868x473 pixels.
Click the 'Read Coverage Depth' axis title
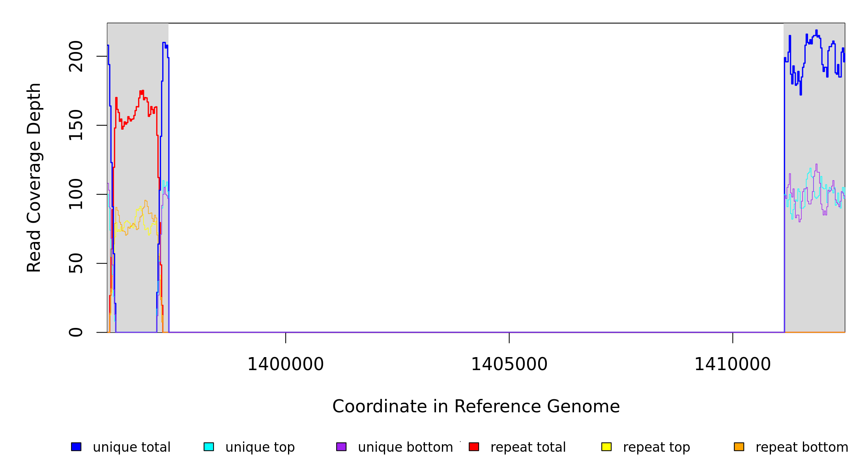pyautogui.click(x=34, y=177)
